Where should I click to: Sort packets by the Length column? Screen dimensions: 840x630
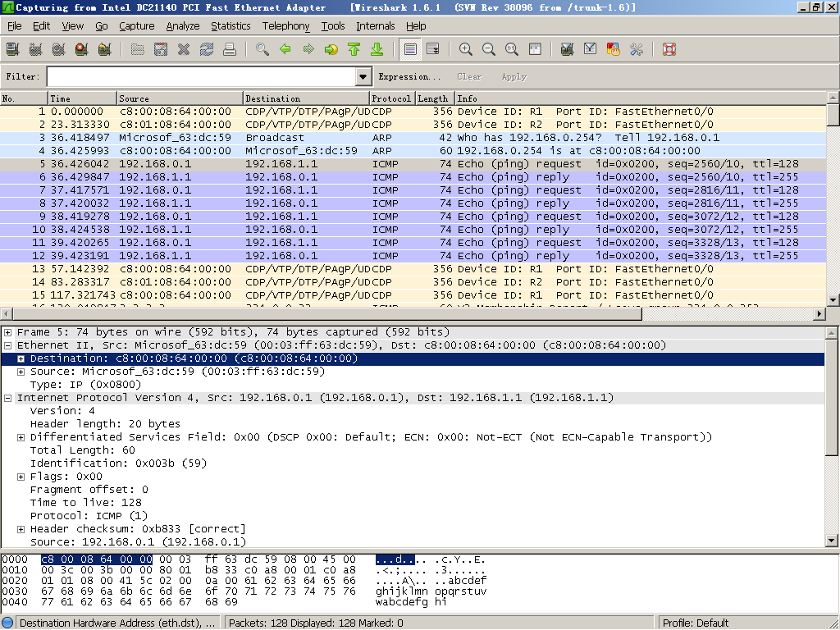(435, 98)
